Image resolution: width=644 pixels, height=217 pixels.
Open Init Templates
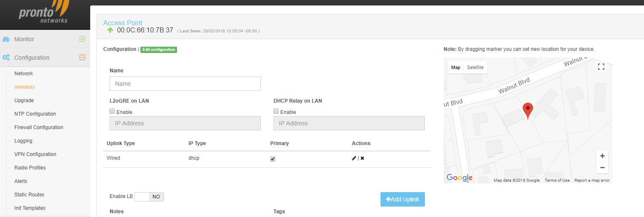[30, 208]
